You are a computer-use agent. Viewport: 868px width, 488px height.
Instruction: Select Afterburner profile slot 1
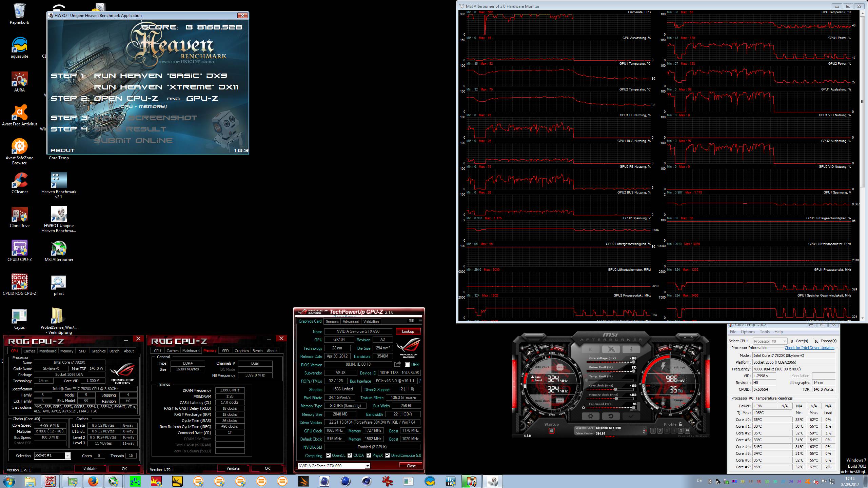tap(653, 431)
